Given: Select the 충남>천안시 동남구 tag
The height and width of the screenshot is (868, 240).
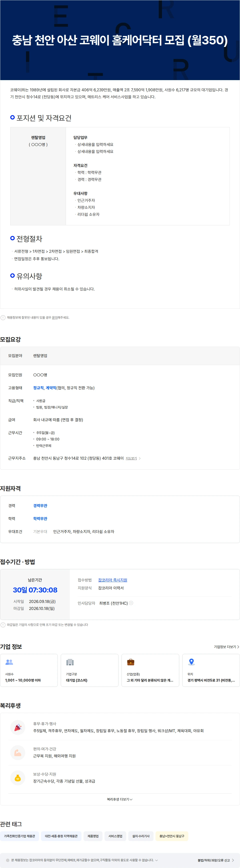Looking at the screenshot, I should click(x=172, y=836).
